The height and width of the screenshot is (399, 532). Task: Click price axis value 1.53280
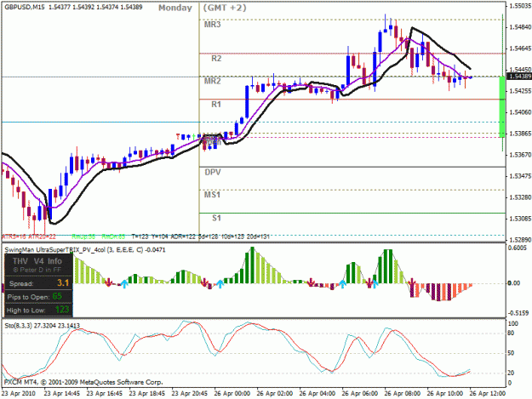[x=520, y=197]
